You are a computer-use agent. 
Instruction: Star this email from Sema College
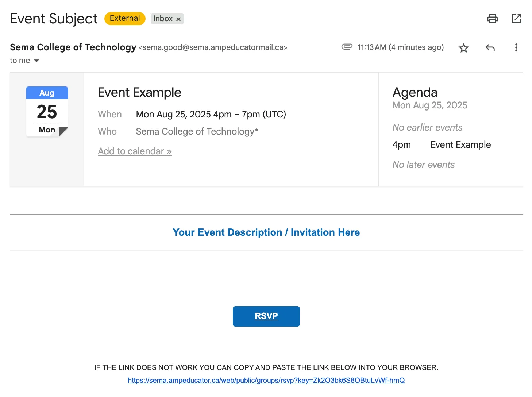pyautogui.click(x=464, y=48)
